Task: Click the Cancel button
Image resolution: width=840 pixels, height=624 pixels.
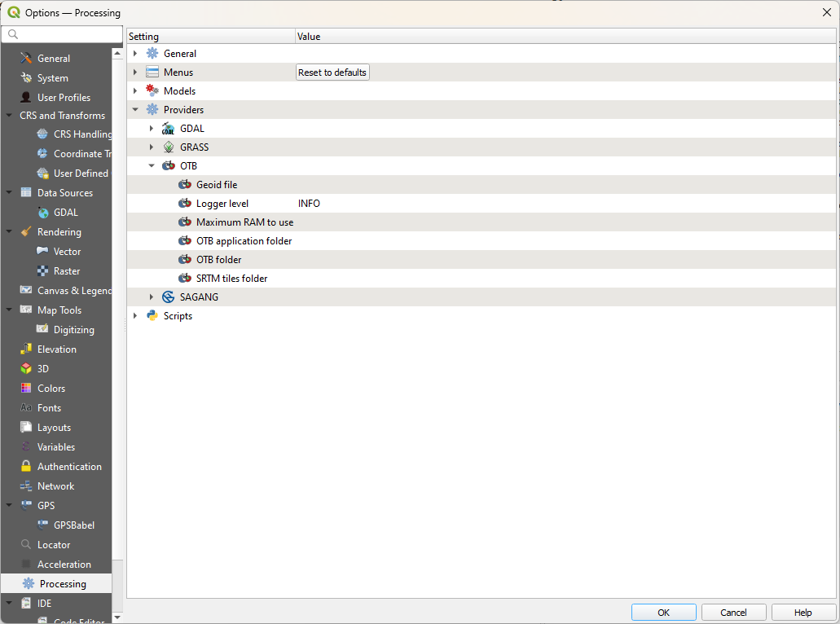Action: click(x=733, y=613)
